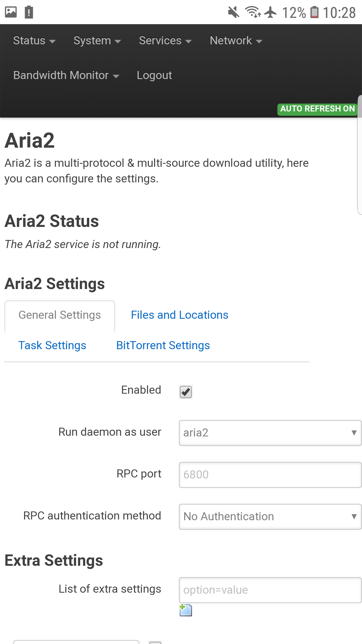Screen dimensions: 362x644
Task: Click the page scrollbar on the right edge
Action: 359,155
